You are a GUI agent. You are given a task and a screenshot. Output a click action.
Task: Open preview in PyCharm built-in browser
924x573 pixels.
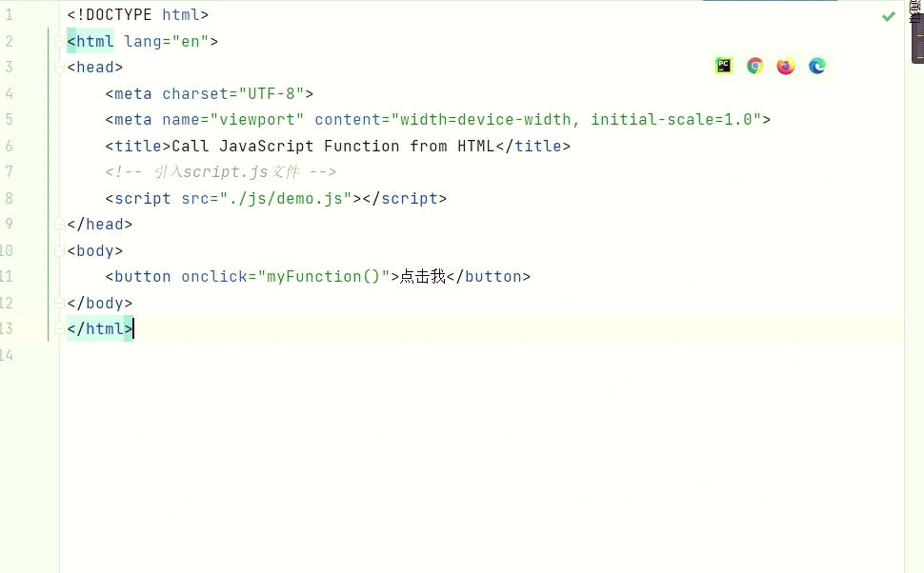click(x=724, y=66)
